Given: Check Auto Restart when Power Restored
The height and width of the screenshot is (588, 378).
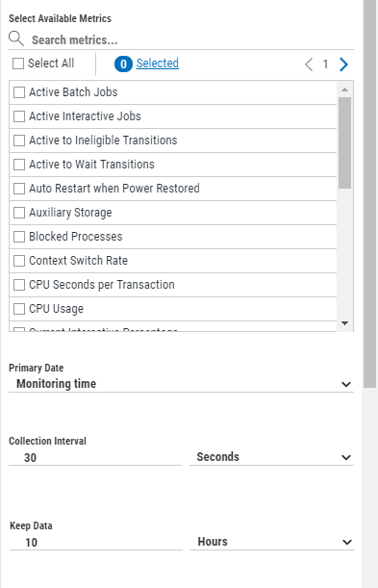Looking at the screenshot, I should coord(19,189).
